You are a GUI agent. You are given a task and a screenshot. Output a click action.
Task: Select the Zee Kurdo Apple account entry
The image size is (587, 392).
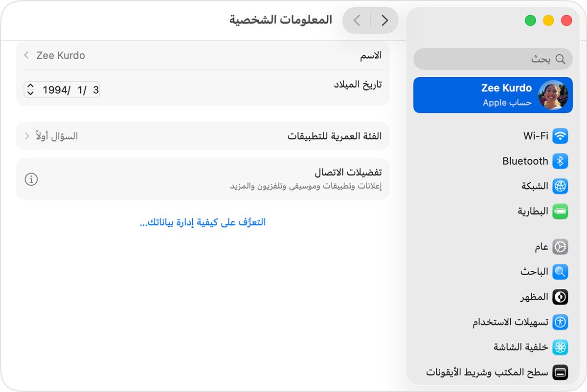(x=493, y=95)
